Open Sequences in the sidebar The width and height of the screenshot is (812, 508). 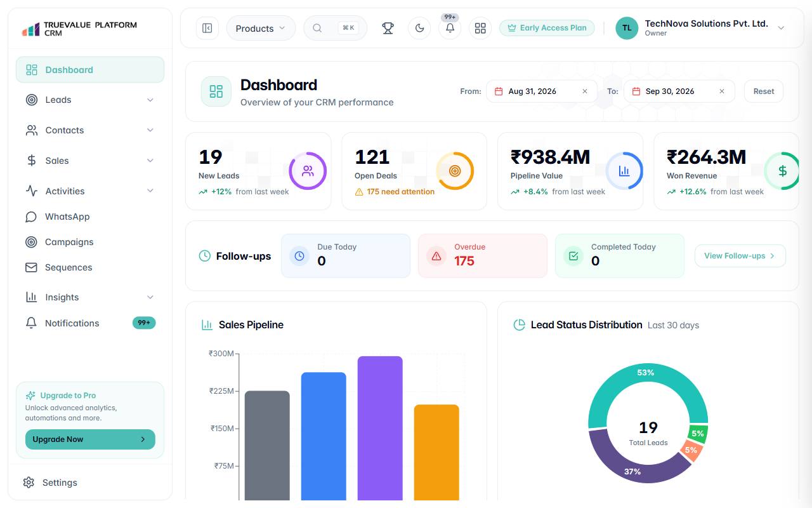[x=90, y=267]
